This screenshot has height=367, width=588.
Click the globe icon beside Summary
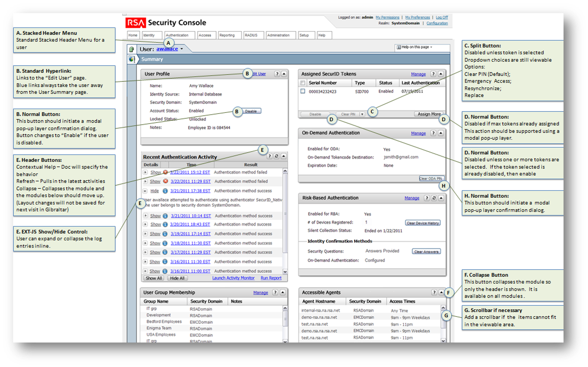tap(132, 59)
